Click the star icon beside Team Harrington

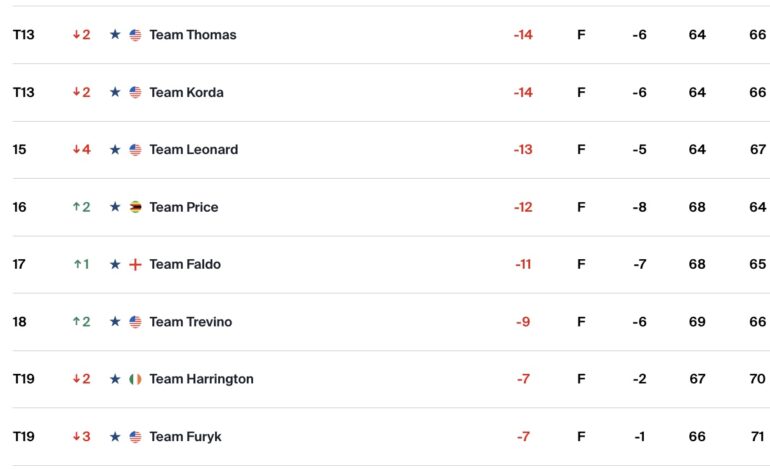click(x=115, y=379)
